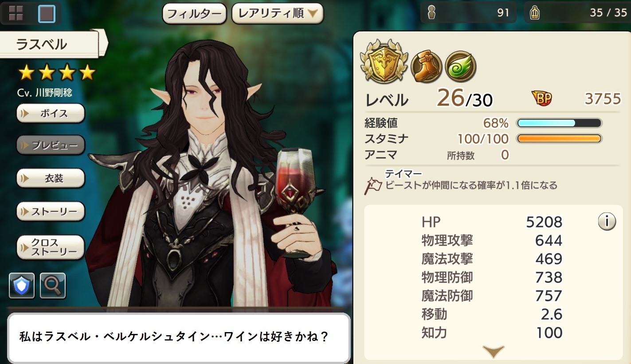
Task: Tap the BP badge icon
Action: (x=541, y=98)
